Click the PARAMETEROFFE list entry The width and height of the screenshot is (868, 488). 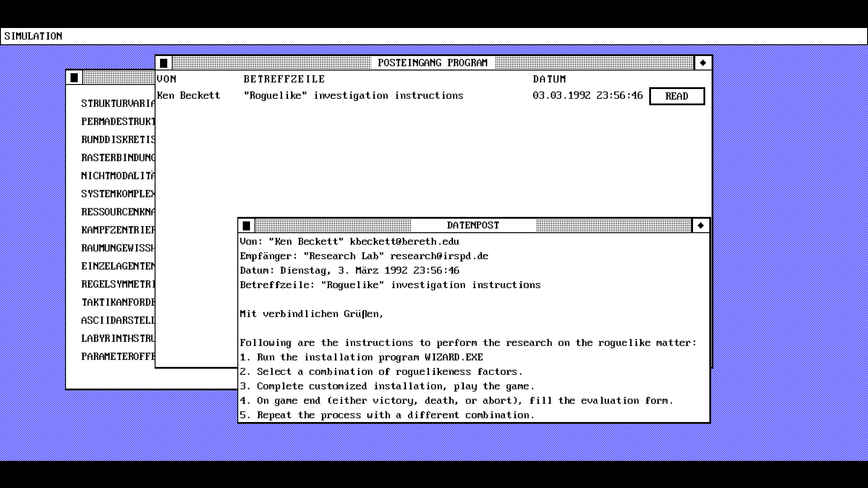pyautogui.click(x=118, y=357)
